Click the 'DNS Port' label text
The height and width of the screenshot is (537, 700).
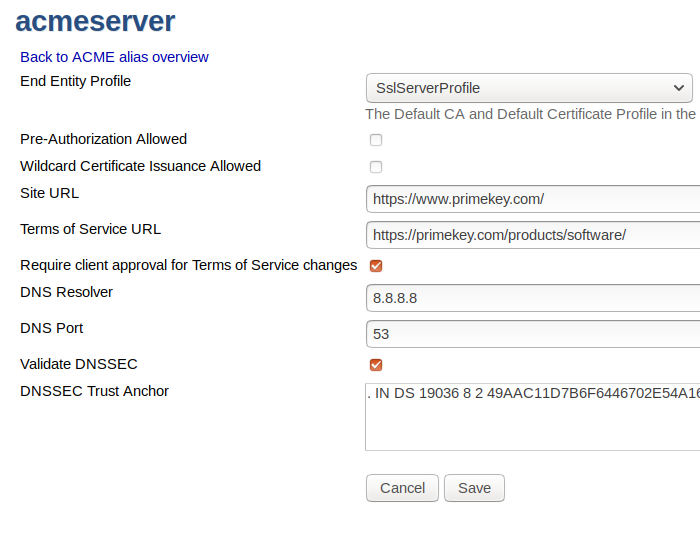[x=51, y=328]
